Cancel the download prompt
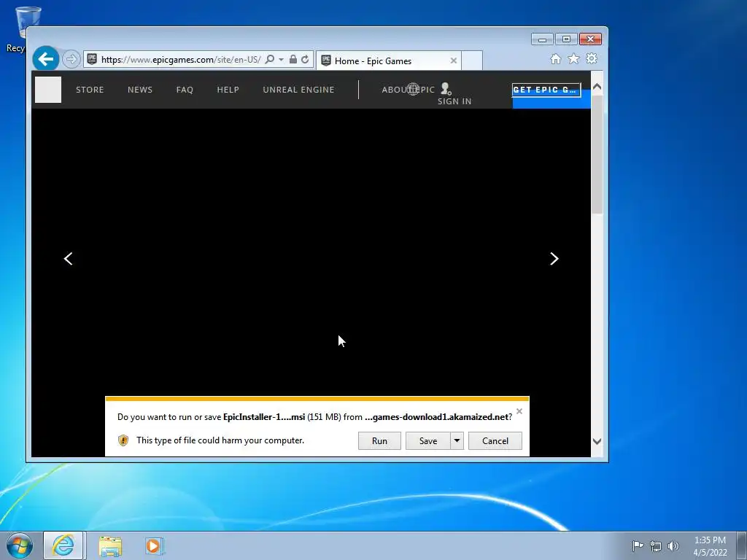747x560 pixels. pos(495,441)
